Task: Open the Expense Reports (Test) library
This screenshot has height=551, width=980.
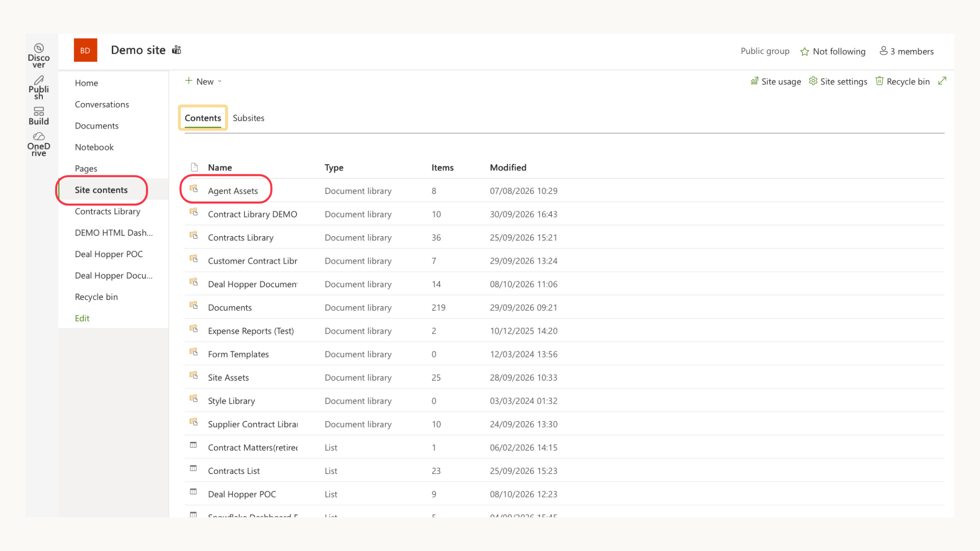Action: [251, 331]
